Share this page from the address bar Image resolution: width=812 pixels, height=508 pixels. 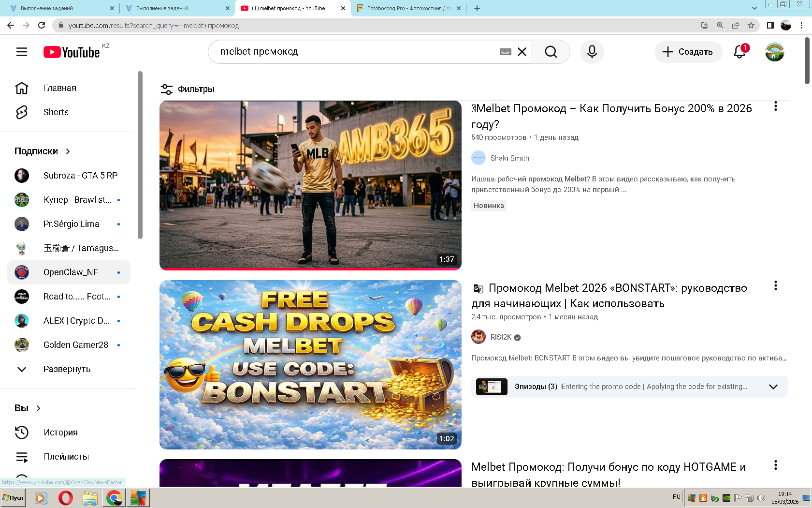coord(736,25)
